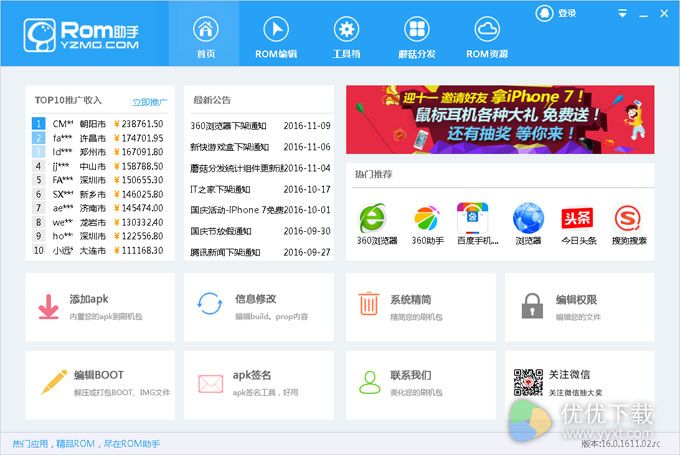Click the 内置您的apk到刷机包 description text
The image size is (680, 455).
pos(106,317)
